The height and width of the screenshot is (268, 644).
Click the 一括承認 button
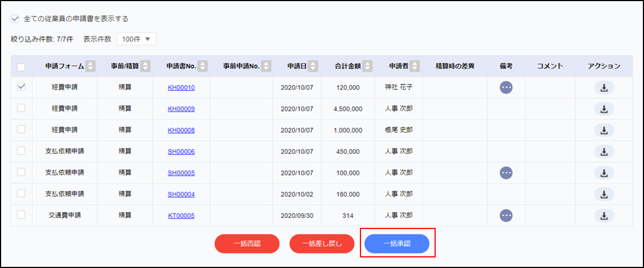[397, 243]
